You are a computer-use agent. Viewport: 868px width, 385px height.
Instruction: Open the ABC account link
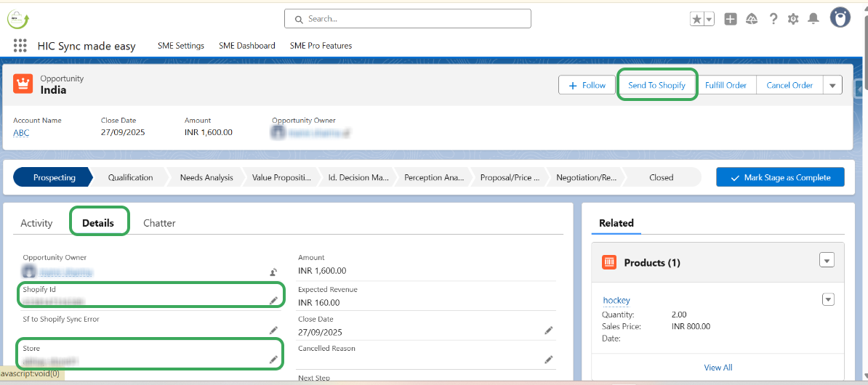[21, 133]
